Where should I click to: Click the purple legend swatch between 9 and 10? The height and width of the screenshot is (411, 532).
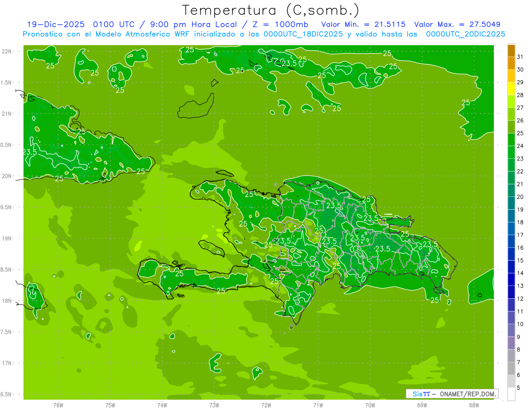coord(511,330)
